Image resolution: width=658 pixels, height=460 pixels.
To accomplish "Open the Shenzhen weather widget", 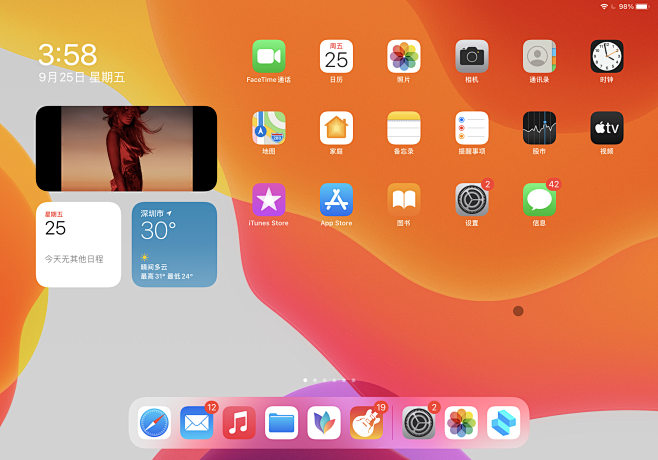I will coord(175,245).
